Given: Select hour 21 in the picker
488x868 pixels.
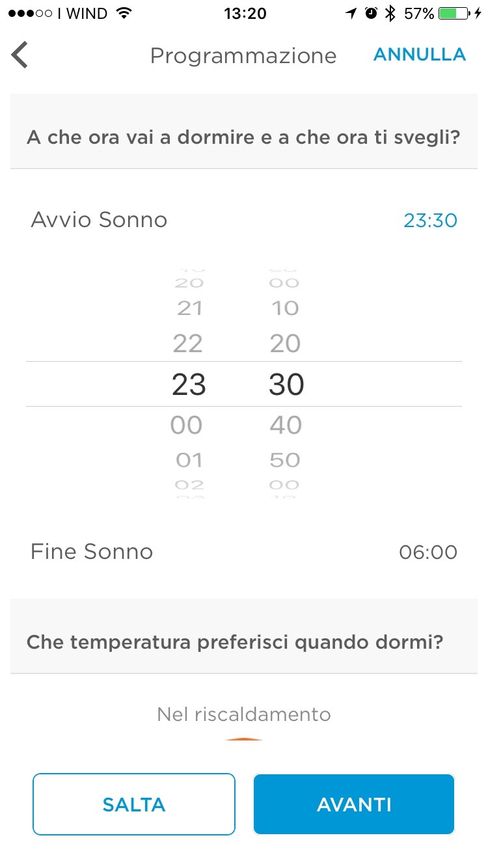Looking at the screenshot, I should 189,308.
